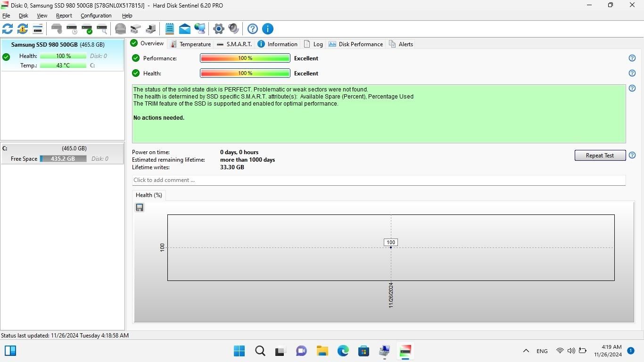Switch to the S.M.A.R.T. tab
Screen dimensions: 644x362
pos(234,44)
